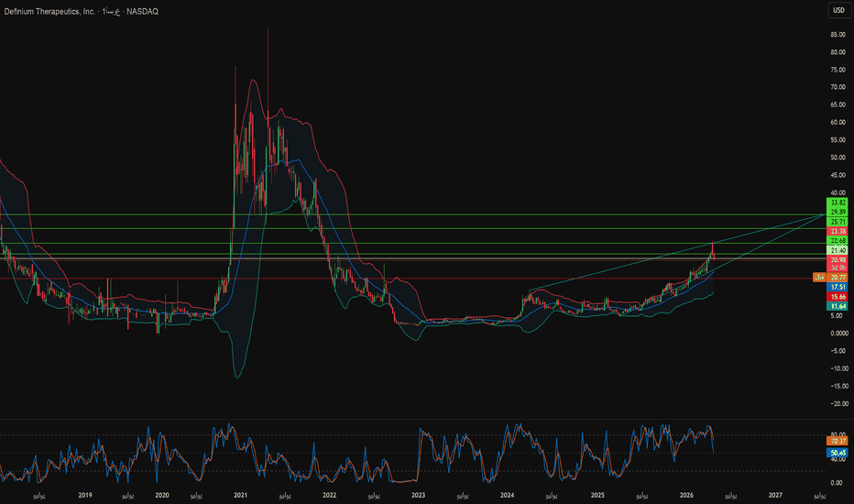
Task: Click the 2021 label on time axis
Action: tap(241, 495)
